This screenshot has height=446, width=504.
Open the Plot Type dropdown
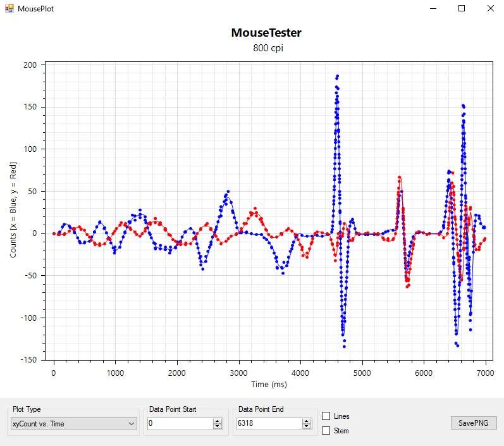[x=74, y=423]
